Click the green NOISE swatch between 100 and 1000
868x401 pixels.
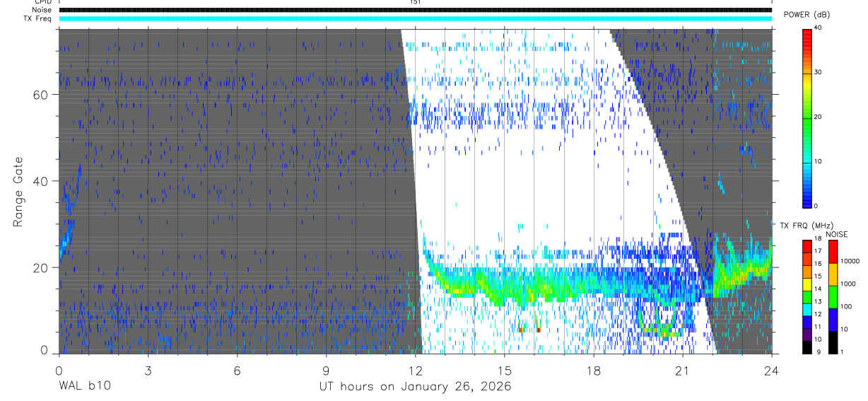point(833,297)
